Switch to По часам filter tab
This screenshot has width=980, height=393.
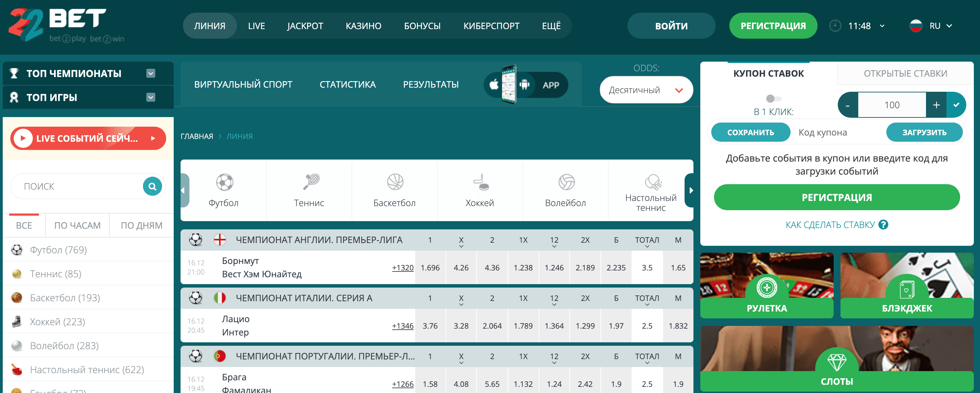77,226
